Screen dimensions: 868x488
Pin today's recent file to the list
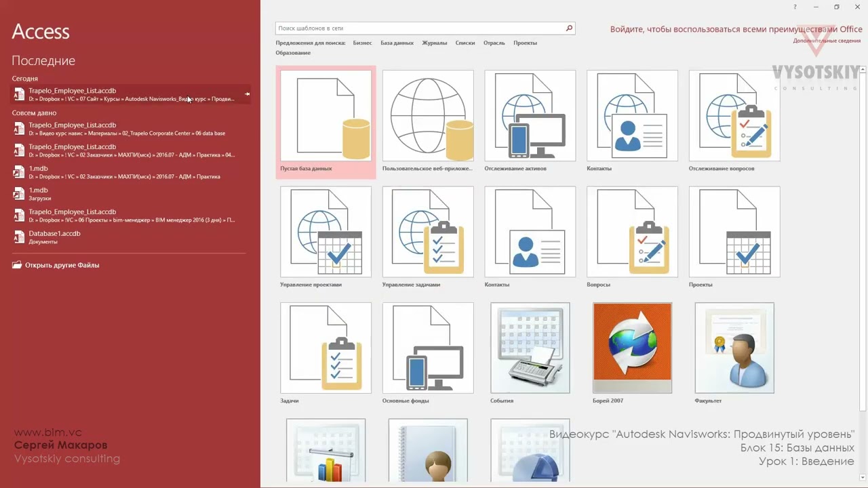pyautogui.click(x=247, y=94)
